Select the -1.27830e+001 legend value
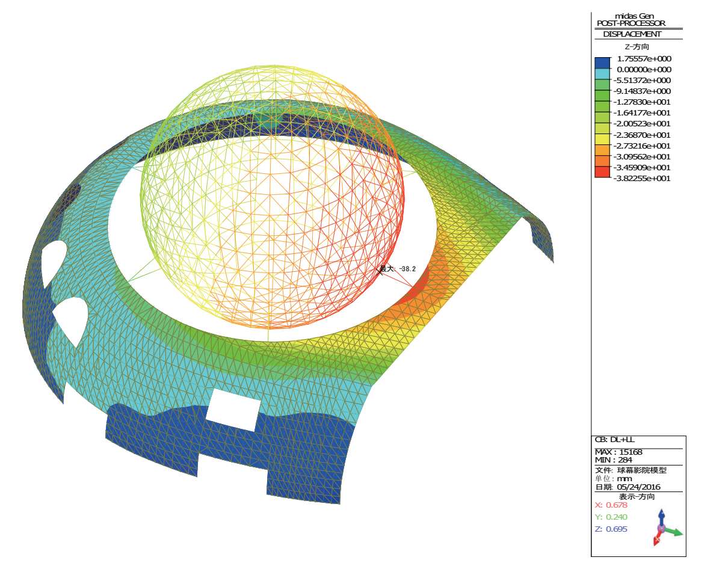 643,102
